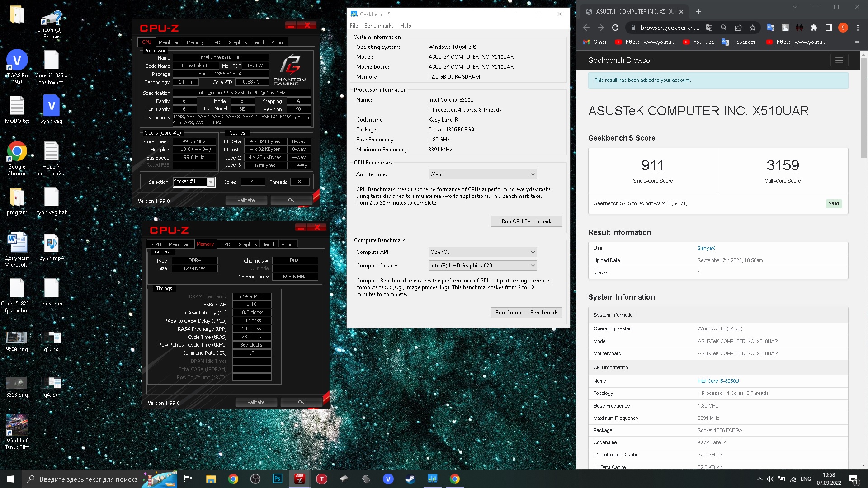The image size is (868, 488).
Task: Open File Explorer from the taskbar
Action: [211, 479]
